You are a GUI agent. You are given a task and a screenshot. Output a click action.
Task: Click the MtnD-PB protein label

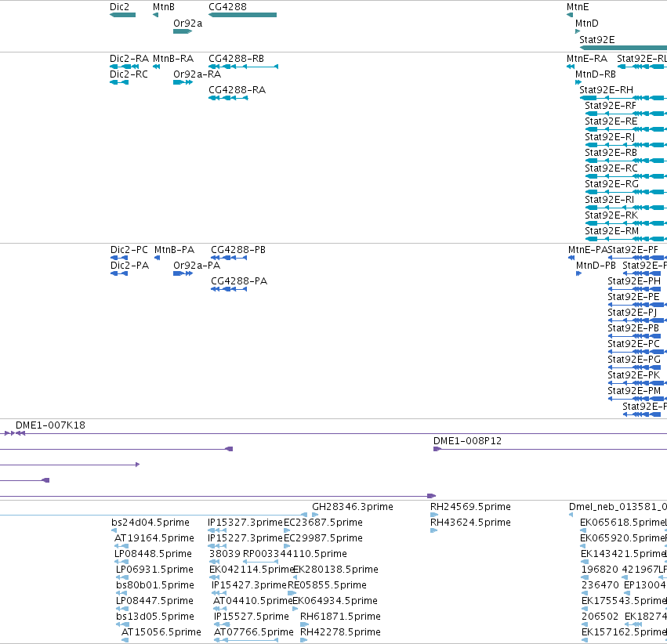coord(596,266)
